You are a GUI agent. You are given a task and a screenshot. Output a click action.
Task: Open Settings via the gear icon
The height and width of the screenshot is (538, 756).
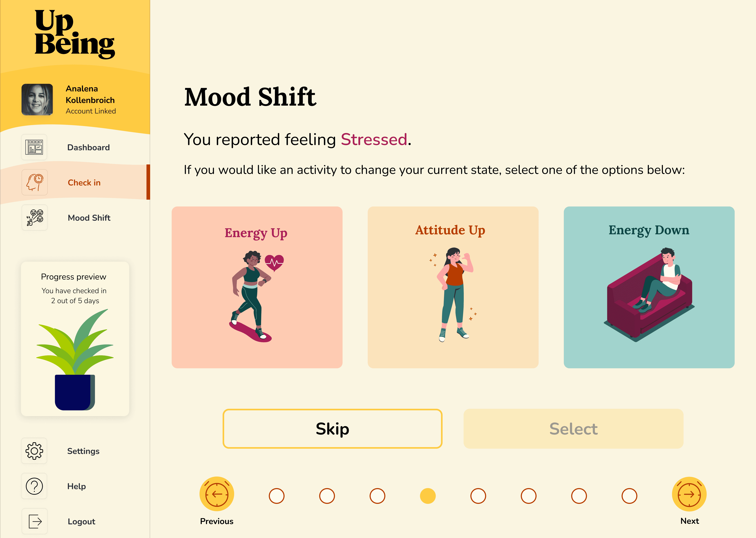34,451
